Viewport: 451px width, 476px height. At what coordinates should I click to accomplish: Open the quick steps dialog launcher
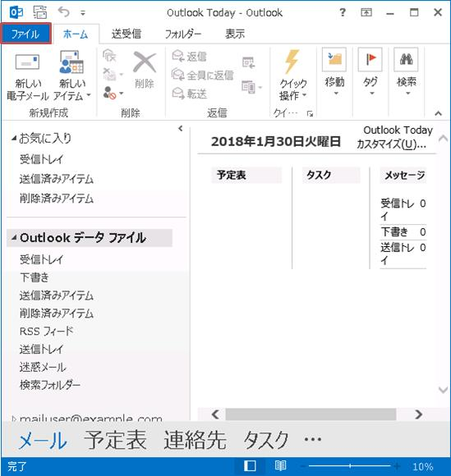click(310, 114)
